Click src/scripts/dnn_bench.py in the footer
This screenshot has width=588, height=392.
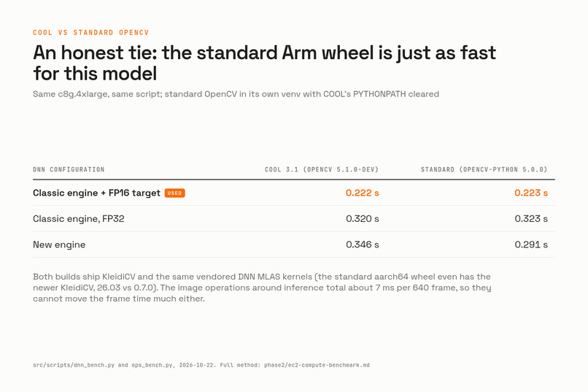tap(74, 365)
